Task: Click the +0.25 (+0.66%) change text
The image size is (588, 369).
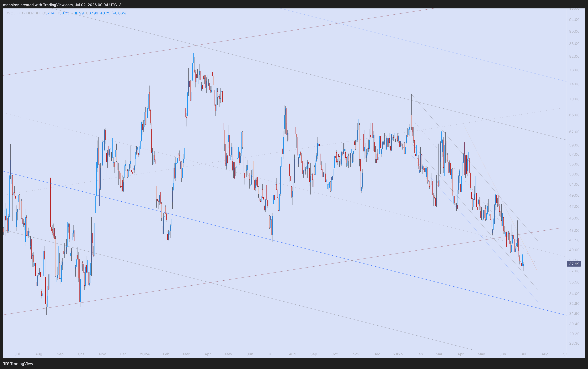Action: (x=114, y=13)
